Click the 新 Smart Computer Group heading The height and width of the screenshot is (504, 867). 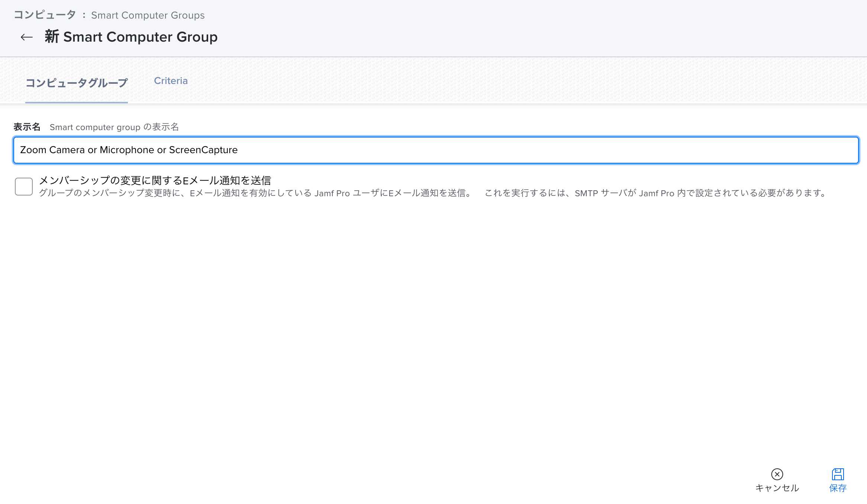[131, 37]
